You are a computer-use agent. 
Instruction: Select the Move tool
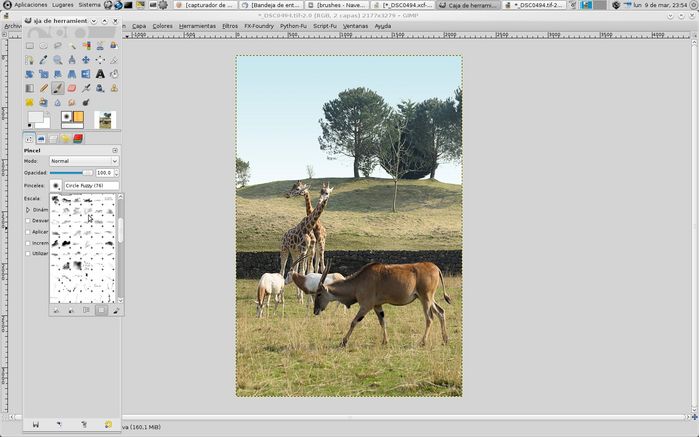click(86, 60)
